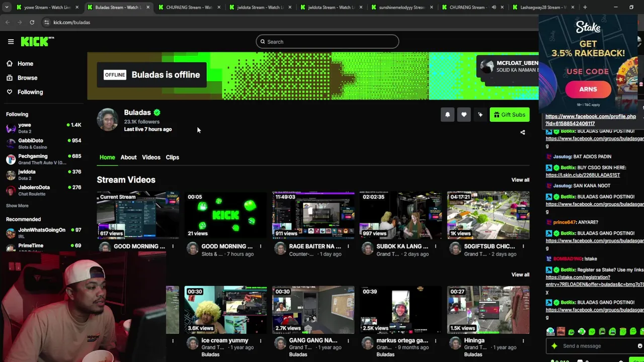The image size is (644, 362).
Task: Click View all for Stream Videos
Action: 520,180
